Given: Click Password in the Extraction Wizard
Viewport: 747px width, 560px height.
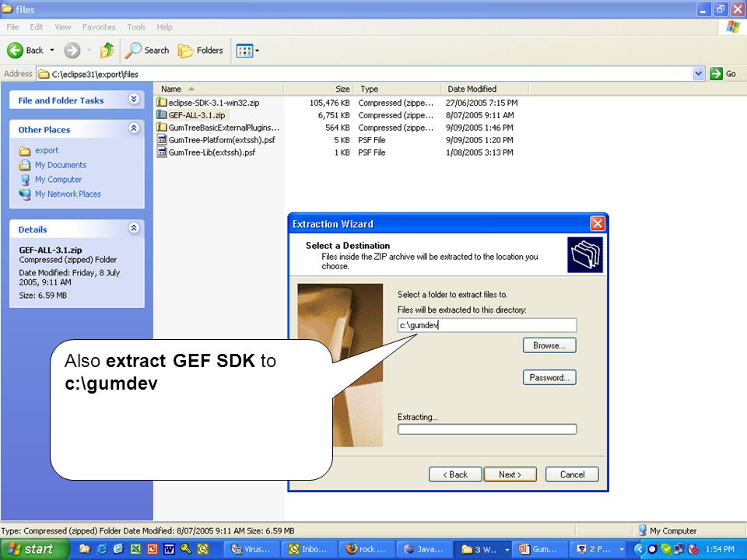Looking at the screenshot, I should pyautogui.click(x=549, y=378).
